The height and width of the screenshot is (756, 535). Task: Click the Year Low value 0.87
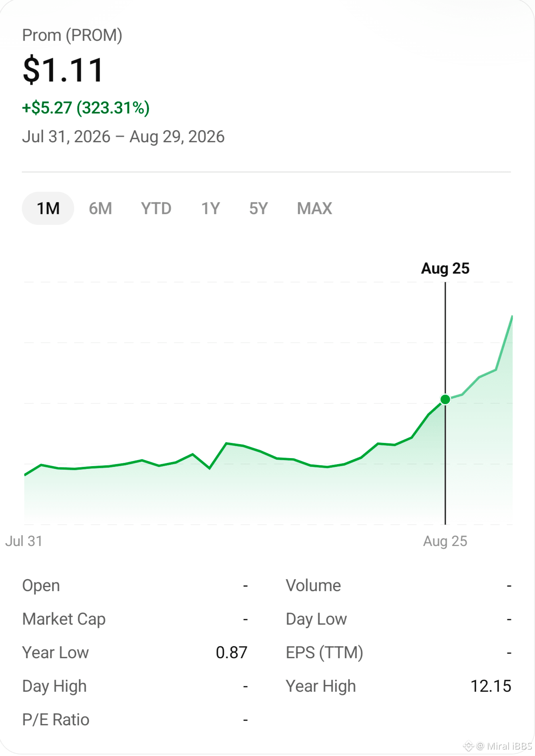[x=231, y=653]
